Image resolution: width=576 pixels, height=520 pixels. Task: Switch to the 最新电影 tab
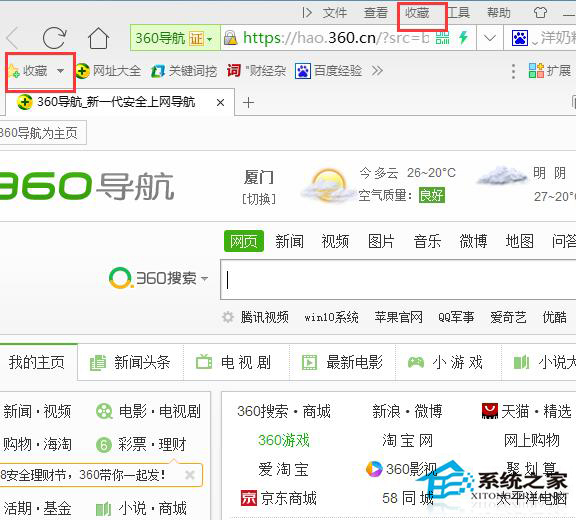pos(342,362)
